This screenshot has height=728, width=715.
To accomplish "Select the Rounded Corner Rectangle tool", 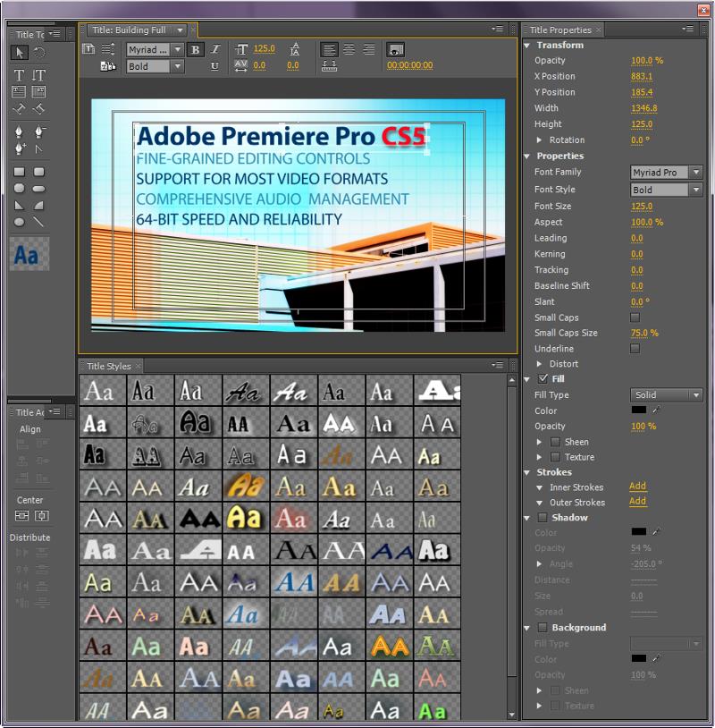I will pos(39,172).
